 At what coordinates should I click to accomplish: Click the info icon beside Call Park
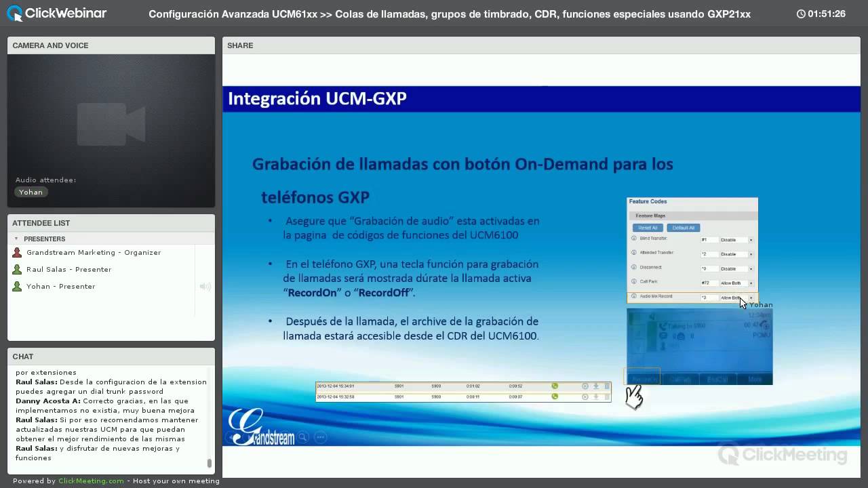[x=634, y=281]
